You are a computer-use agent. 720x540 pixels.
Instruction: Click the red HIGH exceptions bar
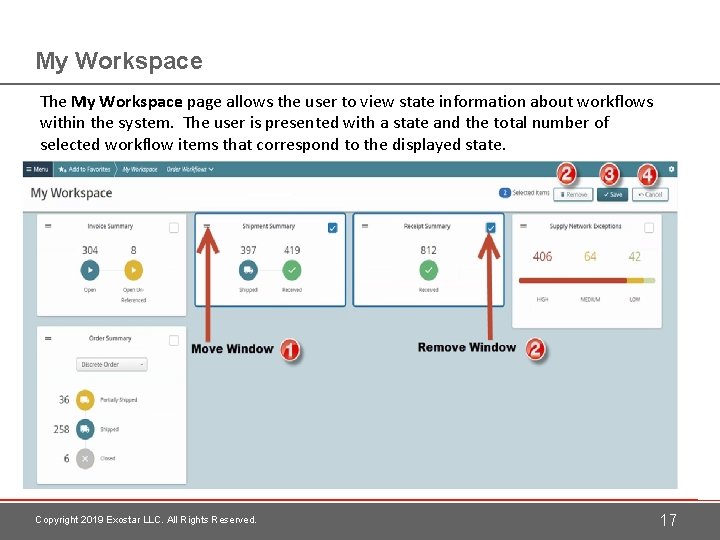[573, 280]
